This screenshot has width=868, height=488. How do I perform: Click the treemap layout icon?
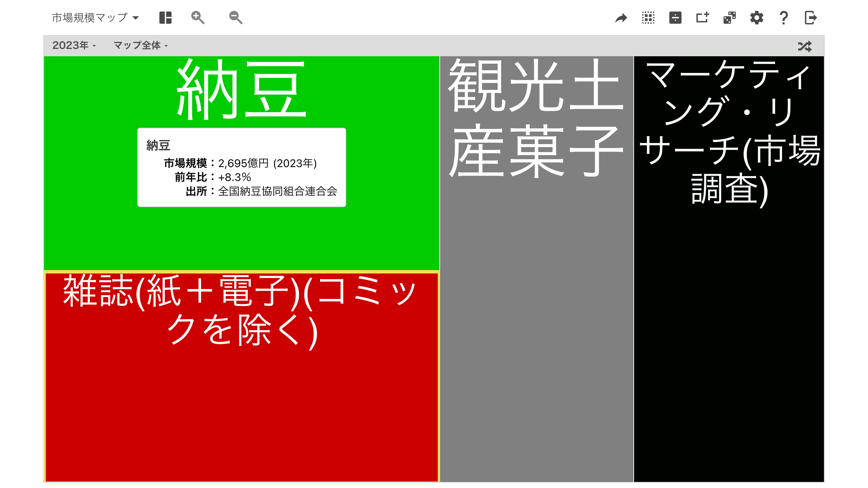165,18
